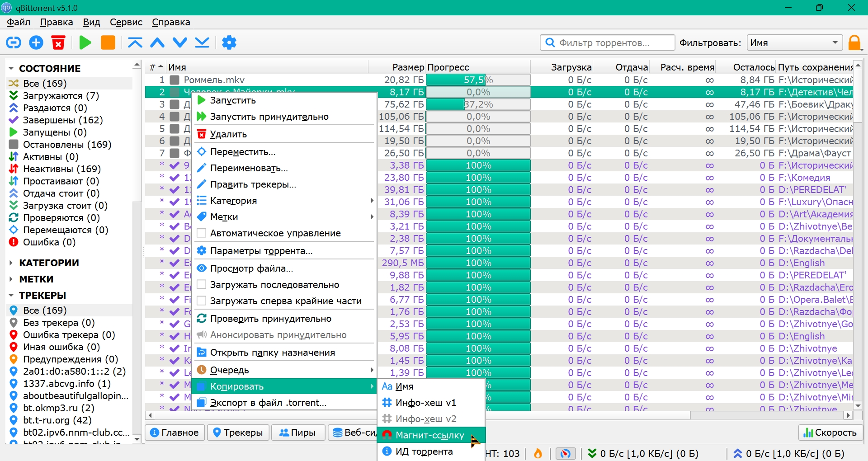The image size is (868, 461).
Task: Choose Открыть папку назначения
Action: (x=284, y=353)
